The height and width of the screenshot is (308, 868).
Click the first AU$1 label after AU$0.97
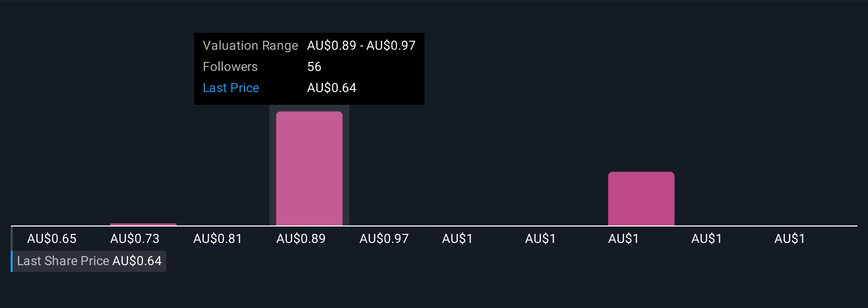[457, 239]
